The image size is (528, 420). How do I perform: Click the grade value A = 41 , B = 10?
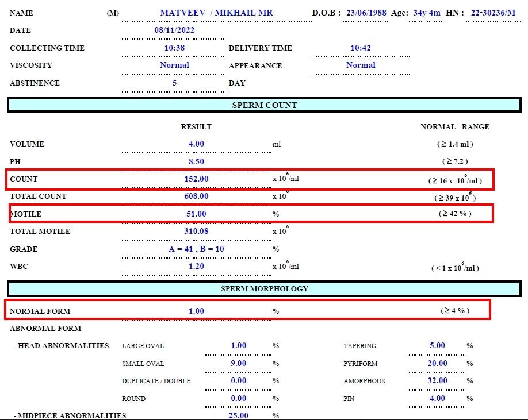click(x=196, y=249)
